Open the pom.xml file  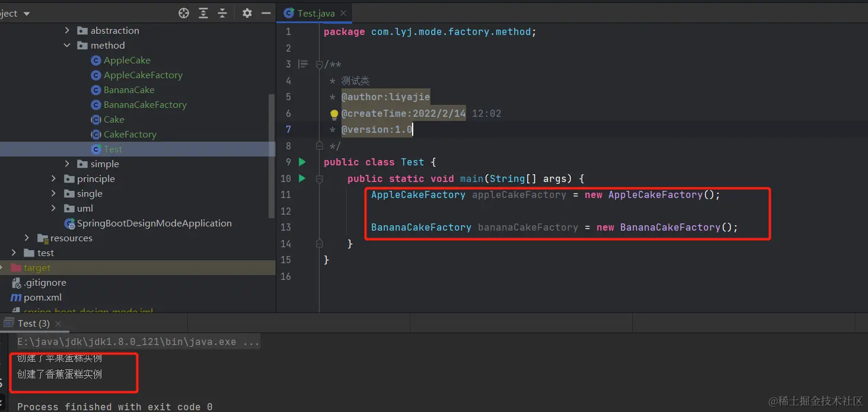pos(42,297)
